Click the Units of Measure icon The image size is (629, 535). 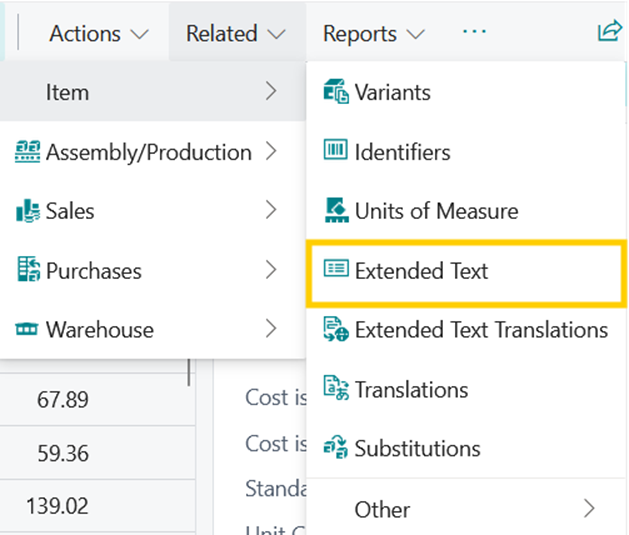pyautogui.click(x=335, y=211)
